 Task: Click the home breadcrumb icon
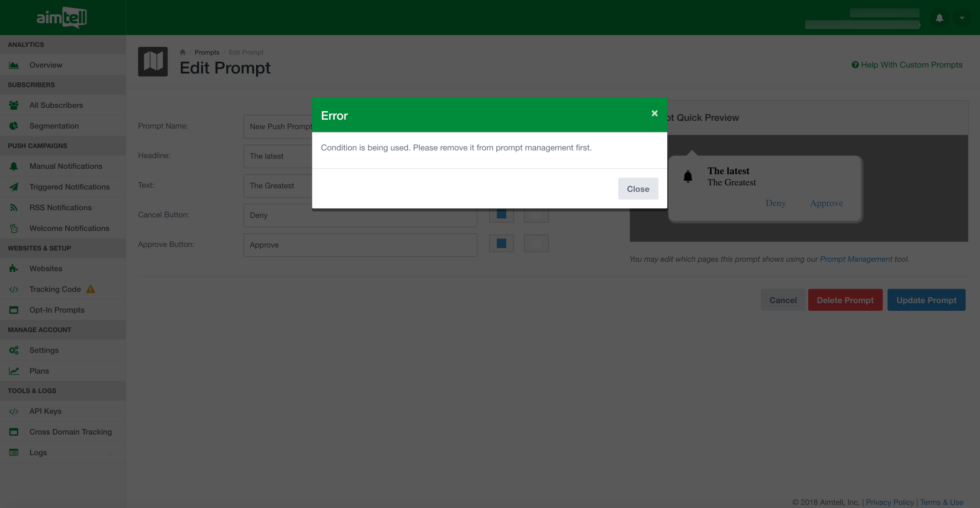click(182, 52)
